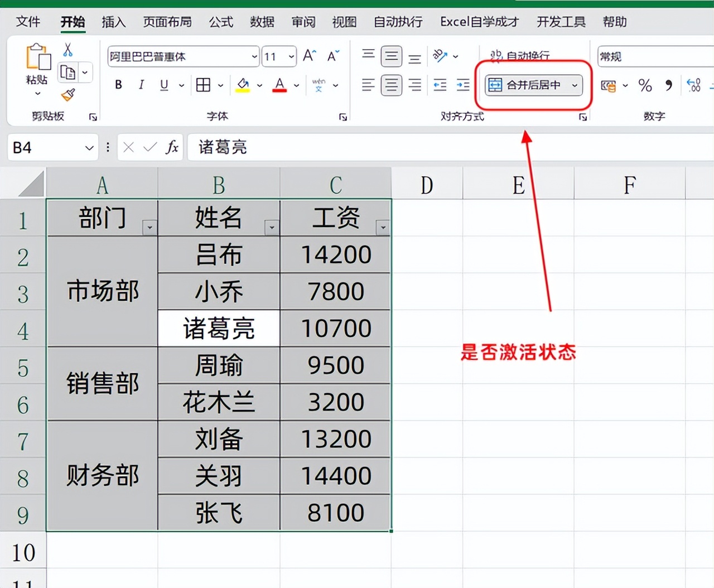Click the decrease indent icon
714x588 pixels.
(440, 85)
